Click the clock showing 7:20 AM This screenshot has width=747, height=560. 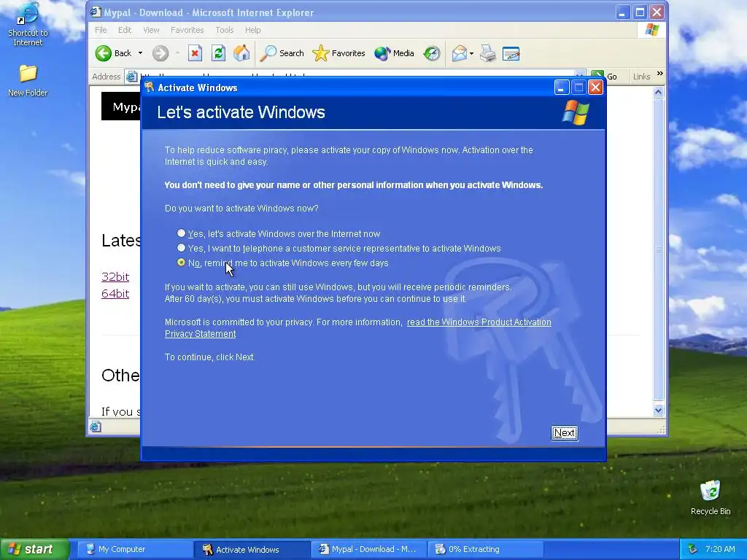tap(720, 549)
